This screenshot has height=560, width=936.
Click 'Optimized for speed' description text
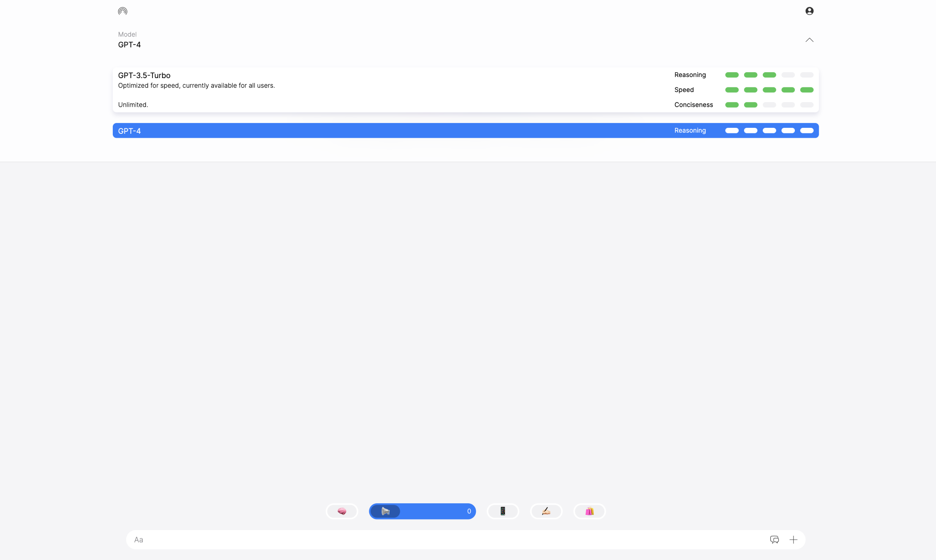tap(196, 86)
